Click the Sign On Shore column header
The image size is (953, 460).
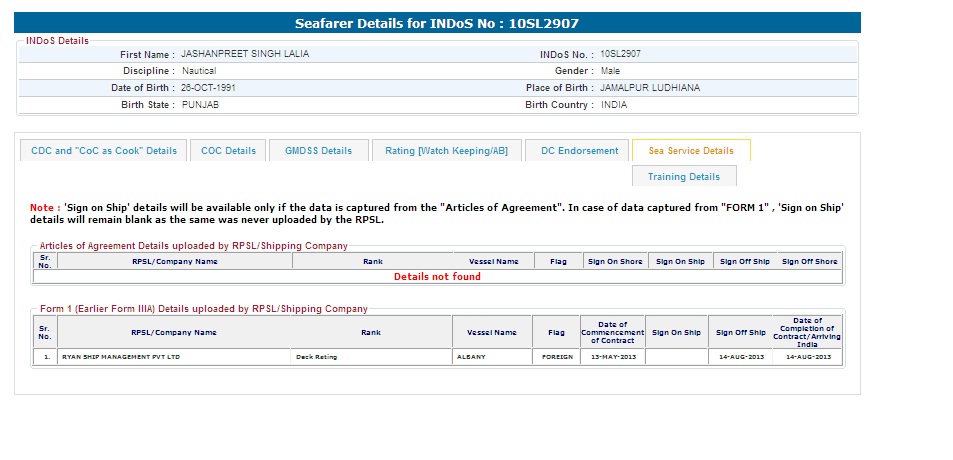[x=614, y=262]
